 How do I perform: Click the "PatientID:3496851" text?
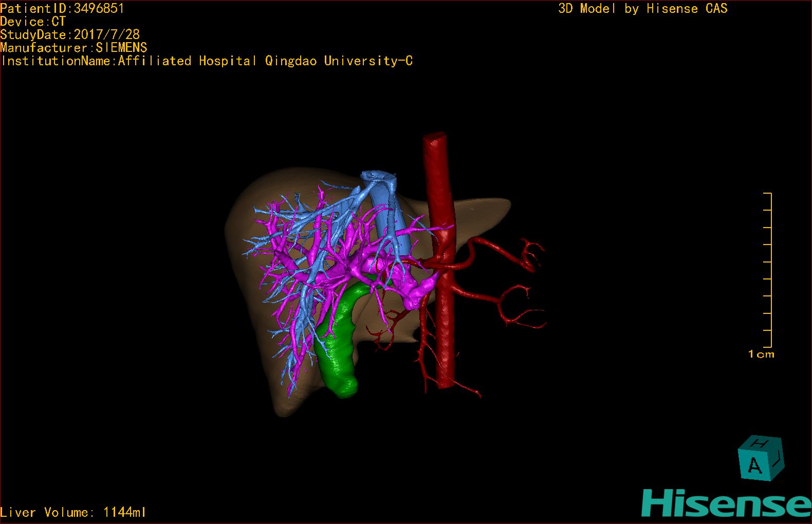tap(62, 8)
